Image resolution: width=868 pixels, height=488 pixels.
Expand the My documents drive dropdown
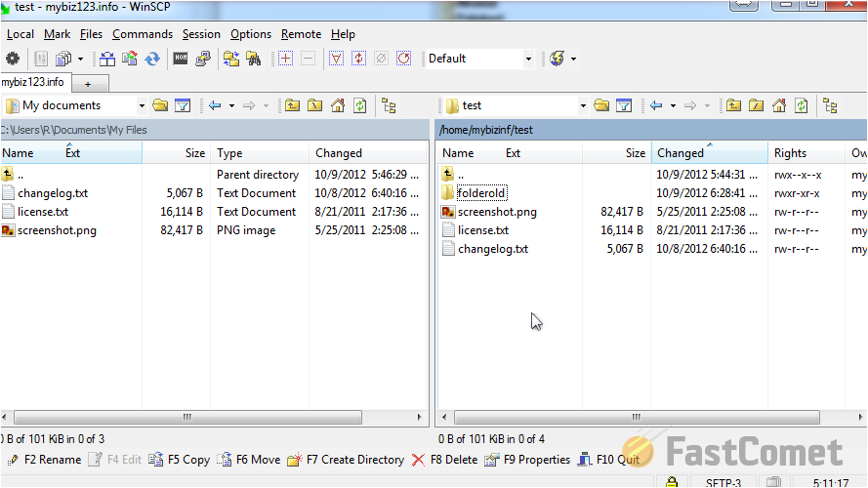142,105
